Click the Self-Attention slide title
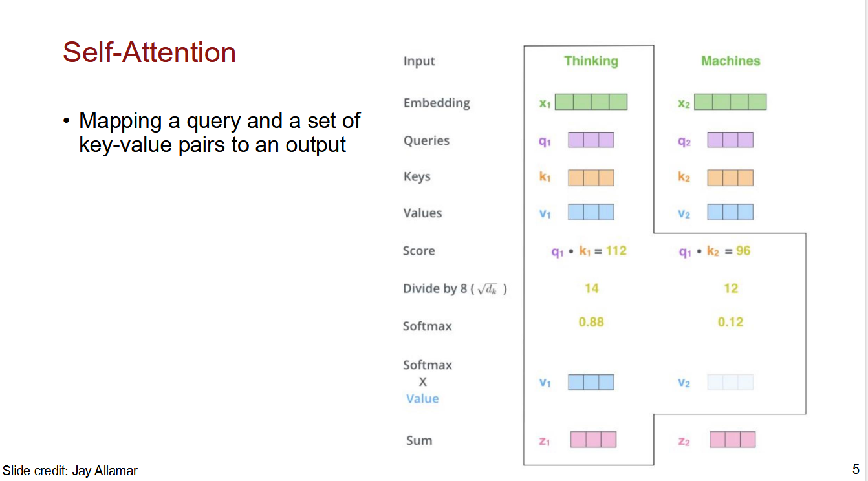868x481 pixels. point(149,52)
